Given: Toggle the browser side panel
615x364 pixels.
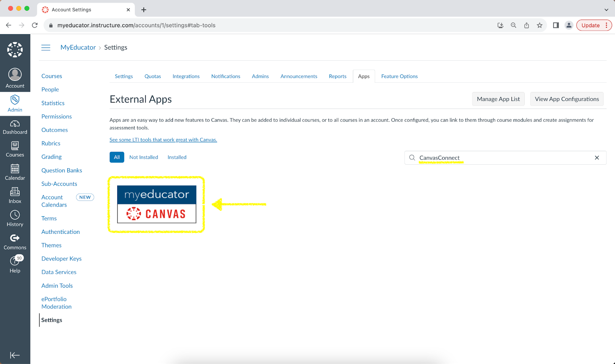Looking at the screenshot, I should tap(556, 25).
